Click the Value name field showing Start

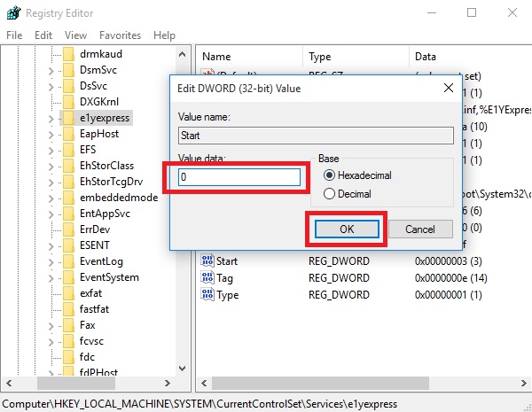click(x=316, y=136)
